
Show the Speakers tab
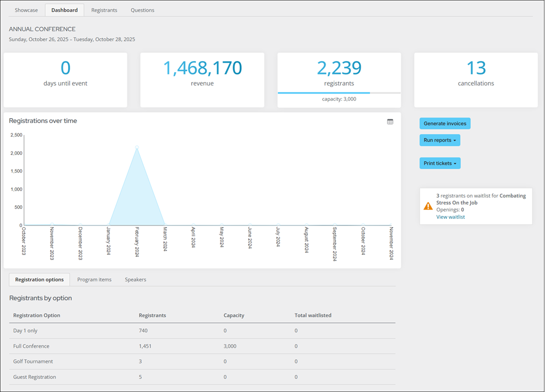pos(135,279)
